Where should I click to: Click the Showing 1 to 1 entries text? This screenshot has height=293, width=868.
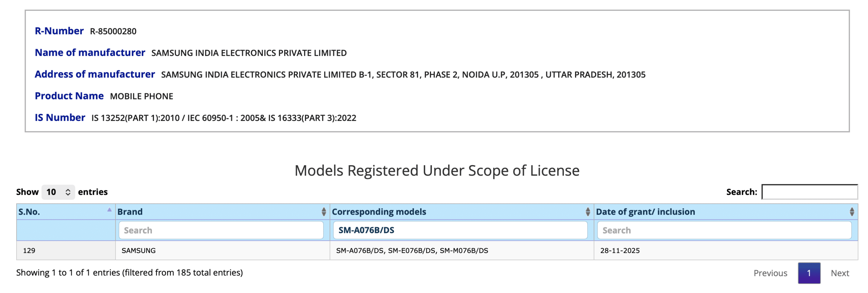129,273
